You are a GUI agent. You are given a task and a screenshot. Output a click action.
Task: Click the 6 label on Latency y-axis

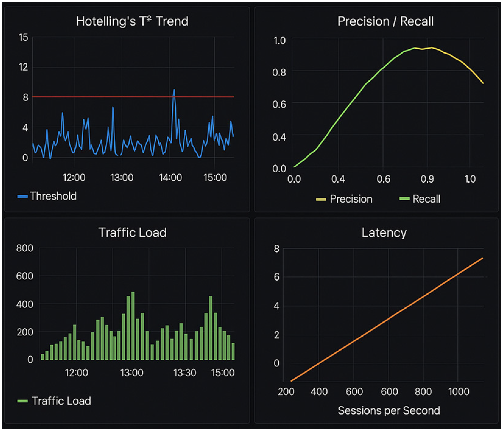pyautogui.click(x=277, y=277)
